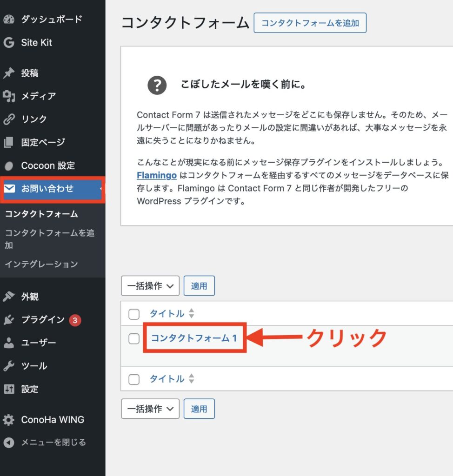Click the Plugins plug icon
The width and height of the screenshot is (453, 476).
9,320
